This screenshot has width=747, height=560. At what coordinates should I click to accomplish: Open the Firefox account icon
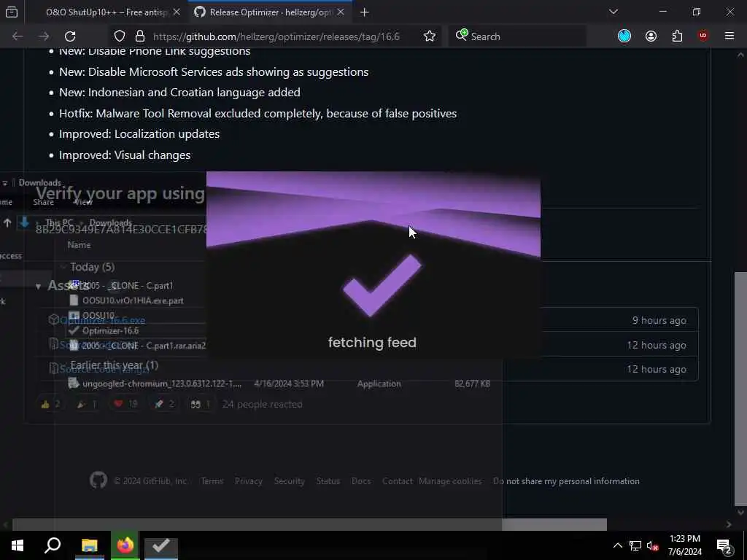point(651,36)
